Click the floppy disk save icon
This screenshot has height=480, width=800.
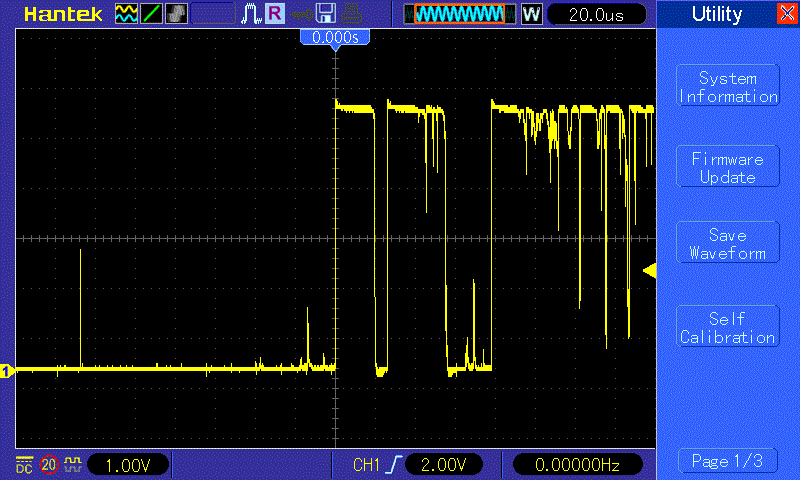[326, 14]
